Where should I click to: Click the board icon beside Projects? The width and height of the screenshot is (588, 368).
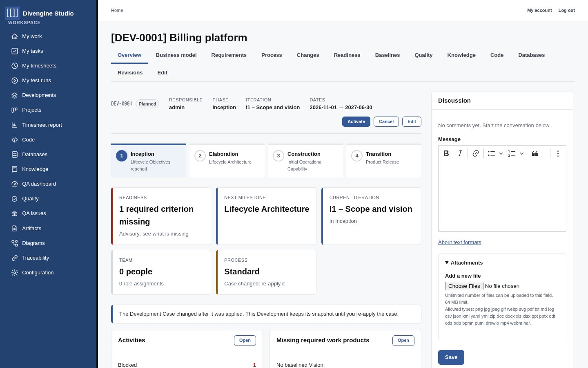pyautogui.click(x=15, y=110)
